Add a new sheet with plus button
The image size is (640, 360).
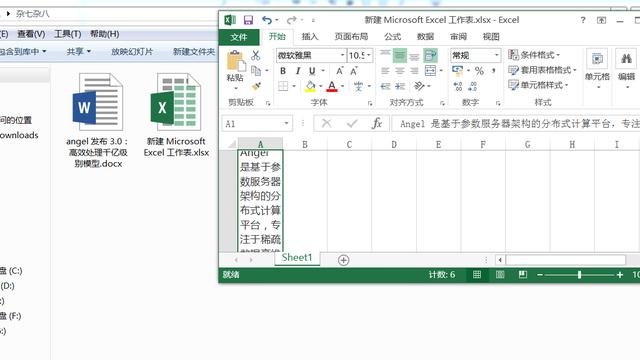point(343,260)
